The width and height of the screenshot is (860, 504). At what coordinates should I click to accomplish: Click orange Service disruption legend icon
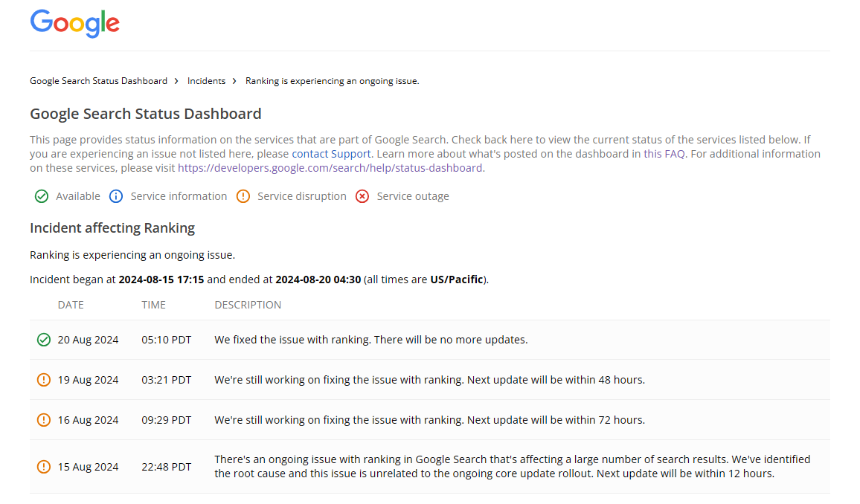click(x=243, y=197)
